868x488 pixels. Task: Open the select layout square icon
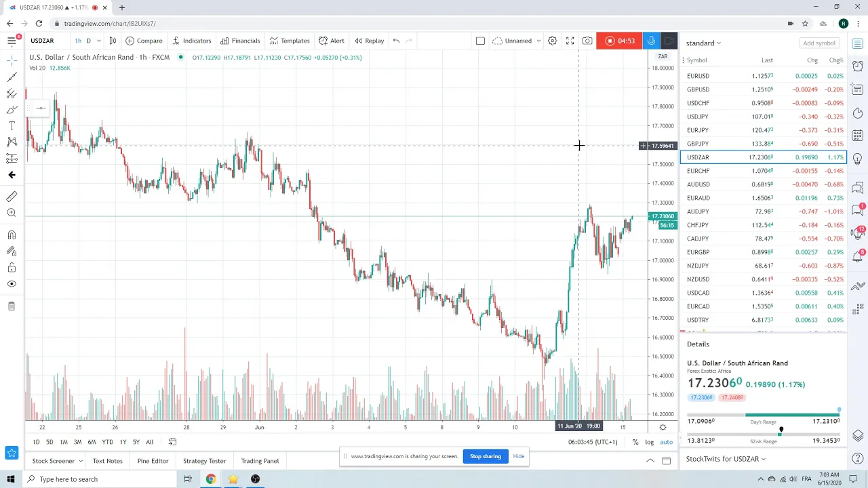point(480,41)
